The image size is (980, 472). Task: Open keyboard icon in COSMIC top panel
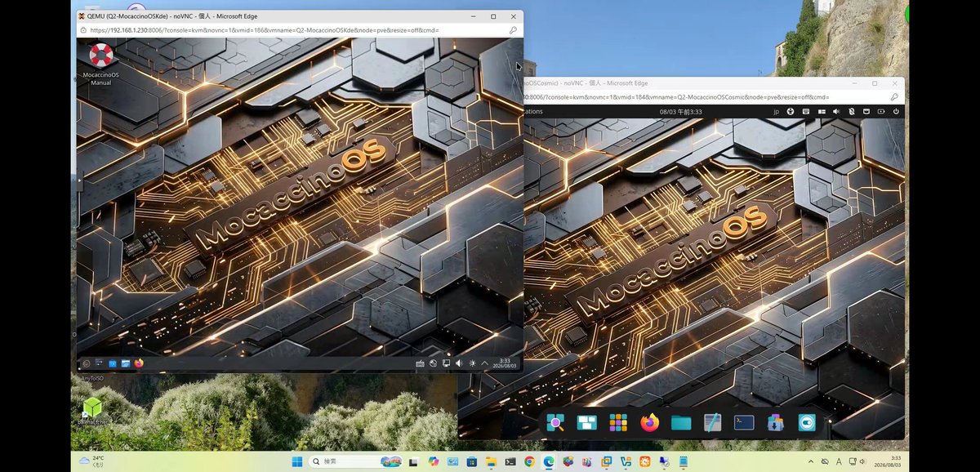click(x=805, y=111)
